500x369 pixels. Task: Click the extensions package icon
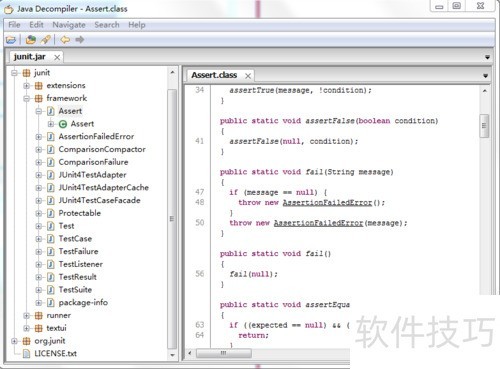tap(39, 86)
